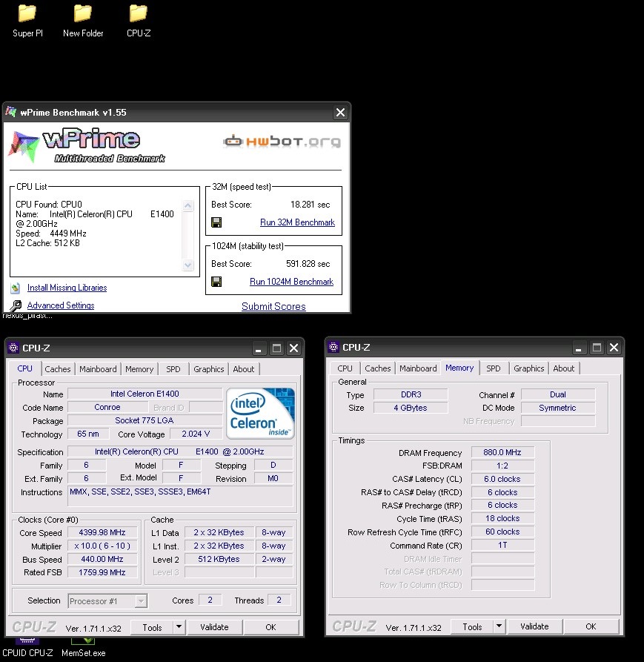Click the wPrime title bar app icon
The height and width of the screenshot is (662, 644).
pyautogui.click(x=10, y=112)
